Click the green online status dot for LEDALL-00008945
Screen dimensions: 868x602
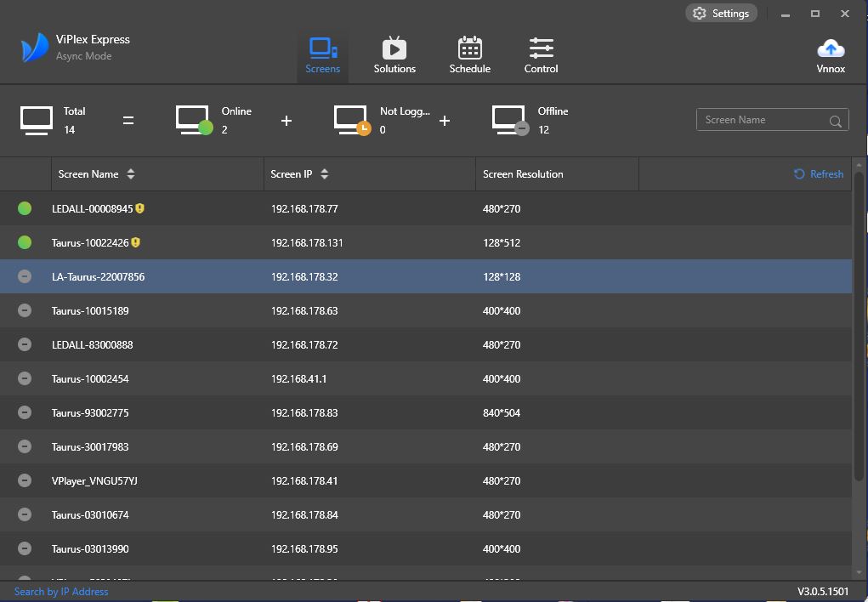coord(25,208)
